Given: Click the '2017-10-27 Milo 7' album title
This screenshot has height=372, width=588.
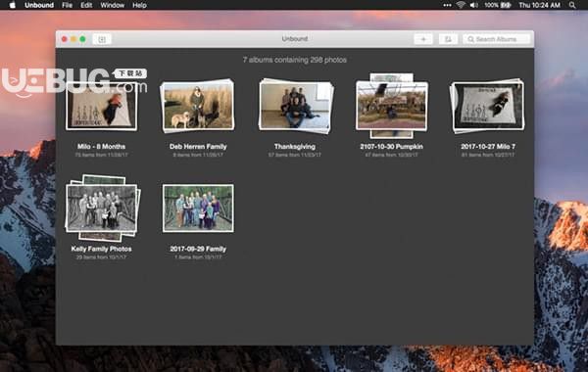Looking at the screenshot, I should coord(488,147).
